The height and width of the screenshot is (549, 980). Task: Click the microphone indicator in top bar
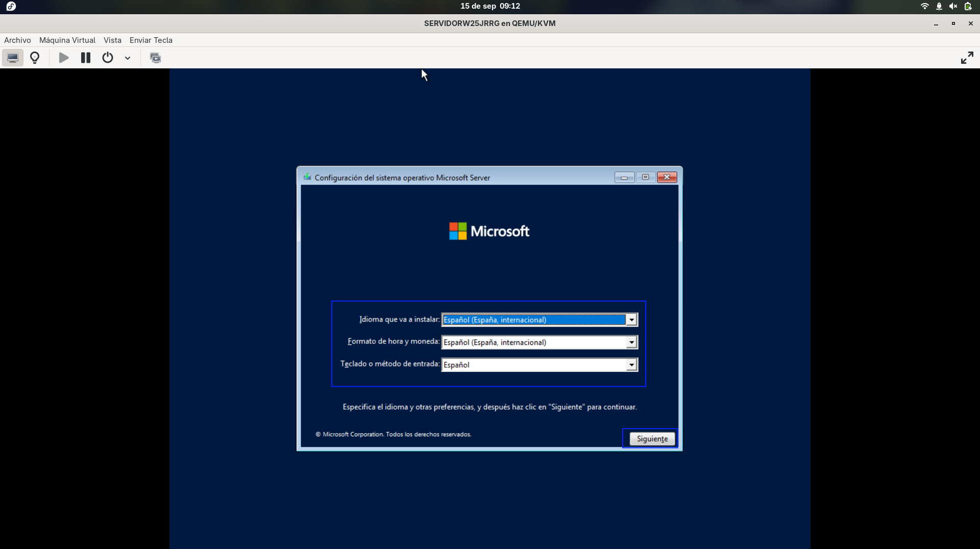pos(939,6)
